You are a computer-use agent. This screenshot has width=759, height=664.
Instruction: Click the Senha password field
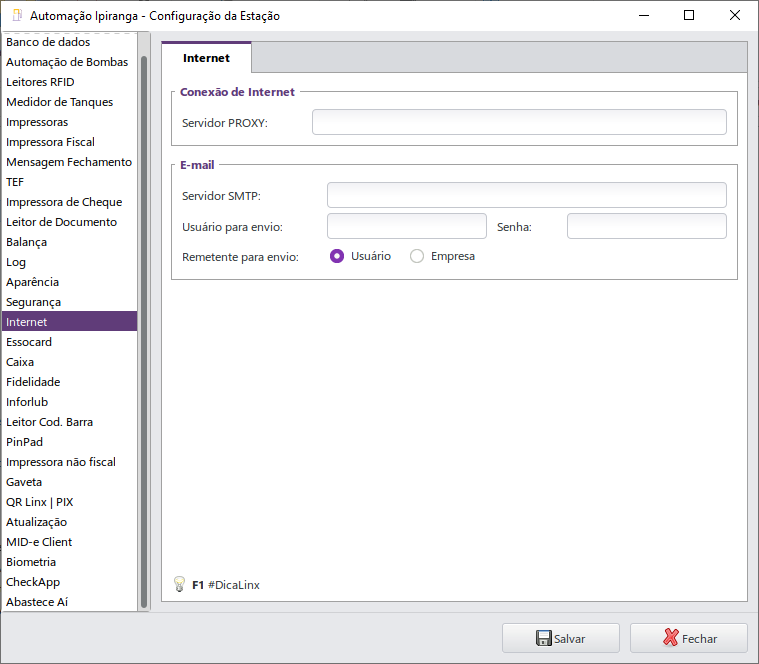(647, 226)
